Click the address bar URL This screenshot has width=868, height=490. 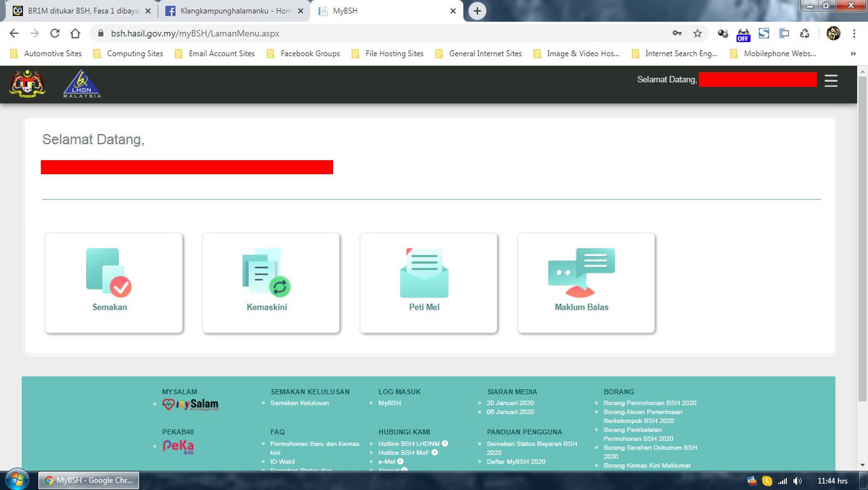(x=195, y=33)
